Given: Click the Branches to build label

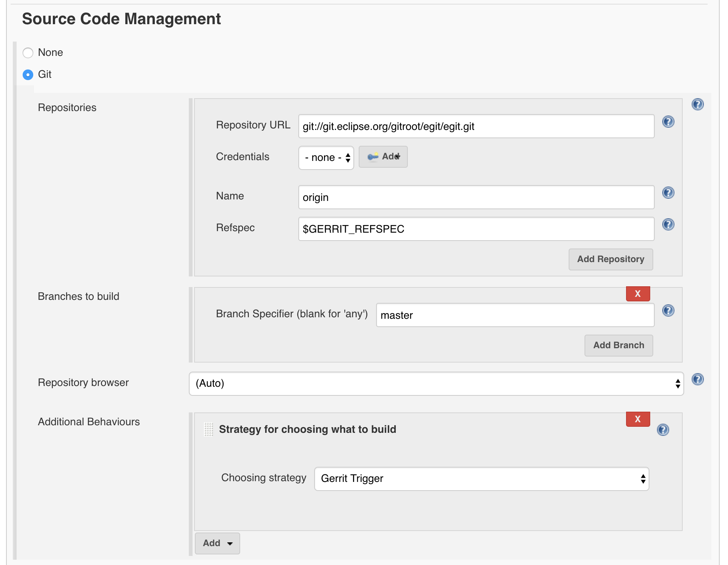Looking at the screenshot, I should click(x=79, y=296).
